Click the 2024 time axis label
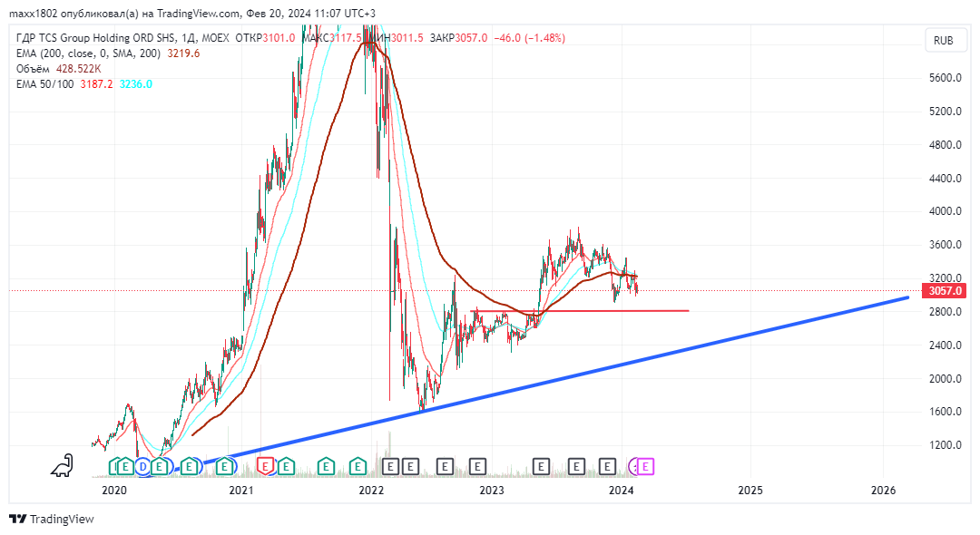 click(622, 491)
